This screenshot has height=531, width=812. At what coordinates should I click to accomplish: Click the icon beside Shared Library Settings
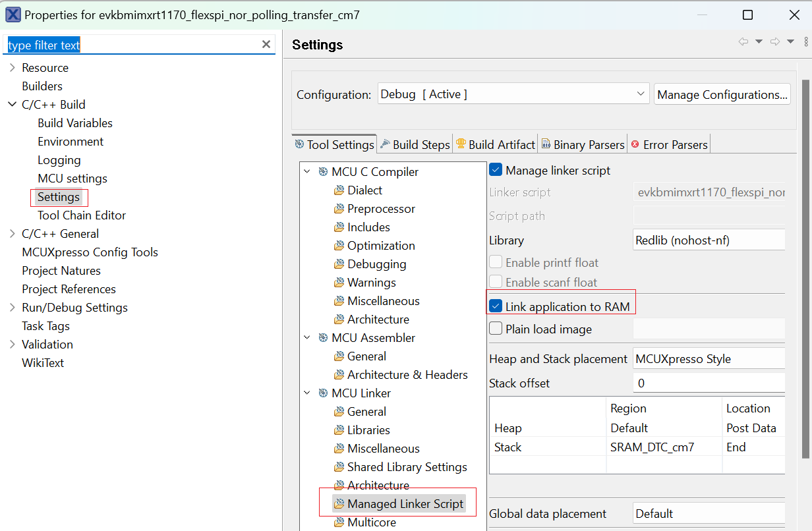pos(339,467)
